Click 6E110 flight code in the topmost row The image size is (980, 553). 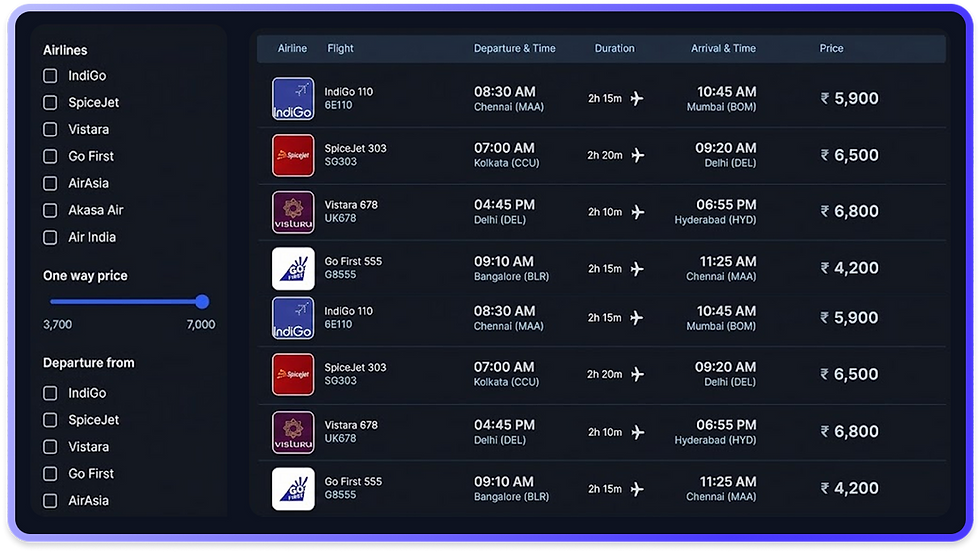point(338,105)
